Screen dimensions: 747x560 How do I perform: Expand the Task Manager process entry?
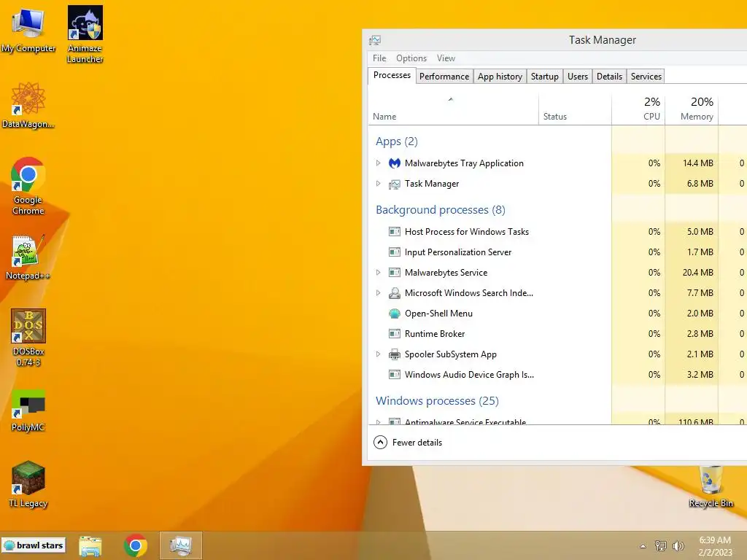point(379,183)
